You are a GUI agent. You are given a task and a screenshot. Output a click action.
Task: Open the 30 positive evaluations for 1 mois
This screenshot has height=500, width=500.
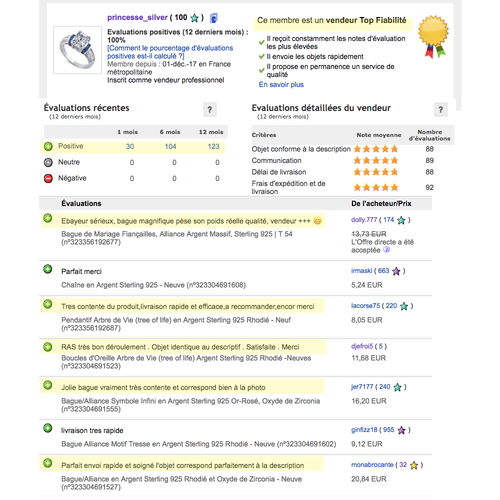pos(130,146)
